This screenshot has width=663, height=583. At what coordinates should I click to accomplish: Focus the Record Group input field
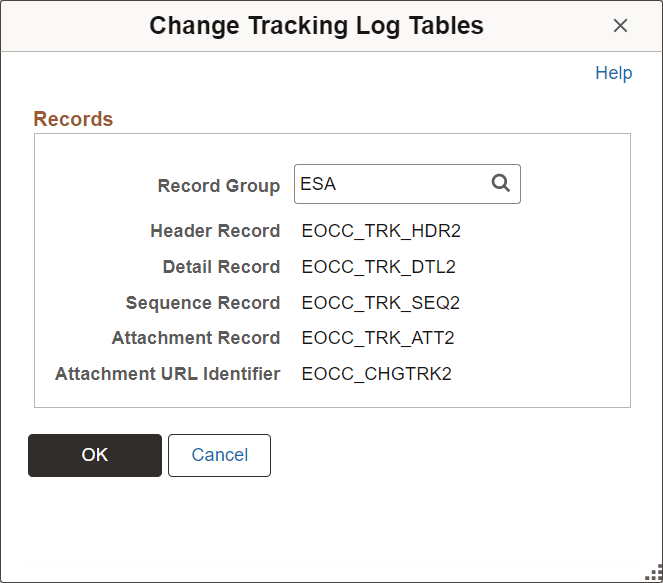[x=390, y=184]
